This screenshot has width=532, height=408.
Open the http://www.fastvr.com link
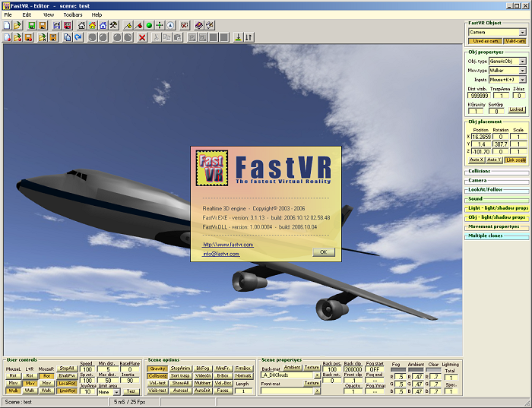228,245
